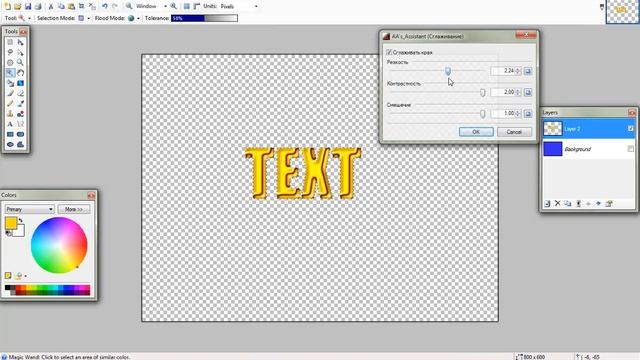This screenshot has height=360, width=640.
Task: Toggle the Сглаживать края checkbox
Action: click(389, 52)
